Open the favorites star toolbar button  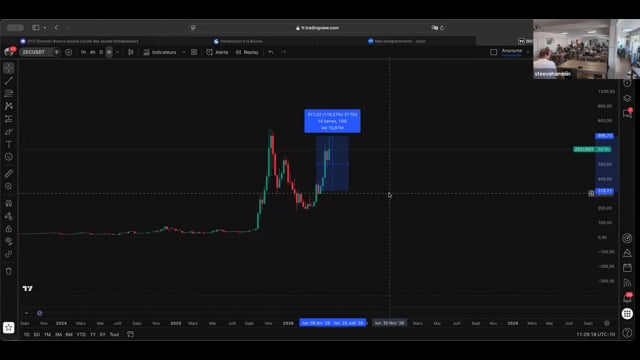9,327
